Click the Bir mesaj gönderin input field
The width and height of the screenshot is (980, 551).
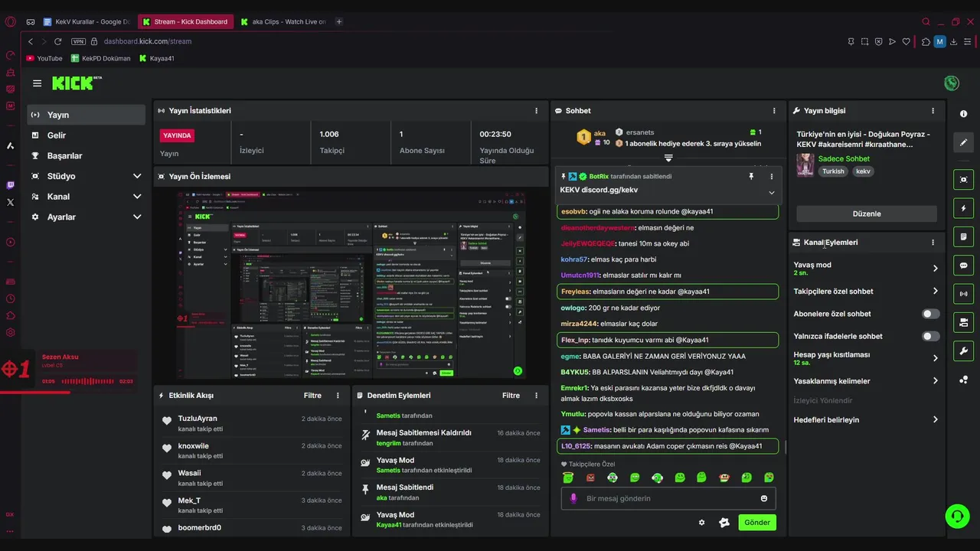click(668, 498)
